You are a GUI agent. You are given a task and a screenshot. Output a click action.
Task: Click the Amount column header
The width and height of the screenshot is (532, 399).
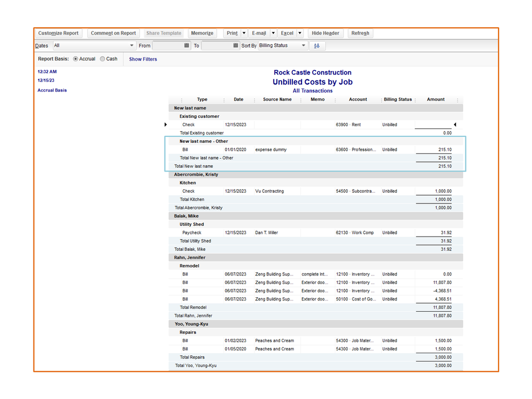tap(436, 100)
